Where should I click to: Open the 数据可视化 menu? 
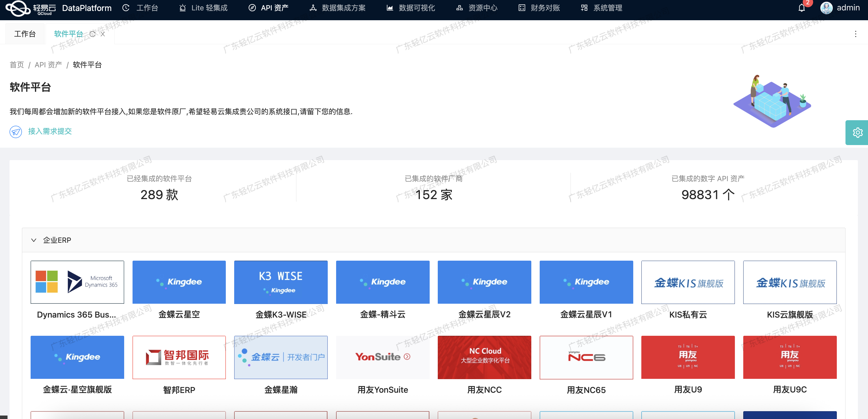(411, 8)
